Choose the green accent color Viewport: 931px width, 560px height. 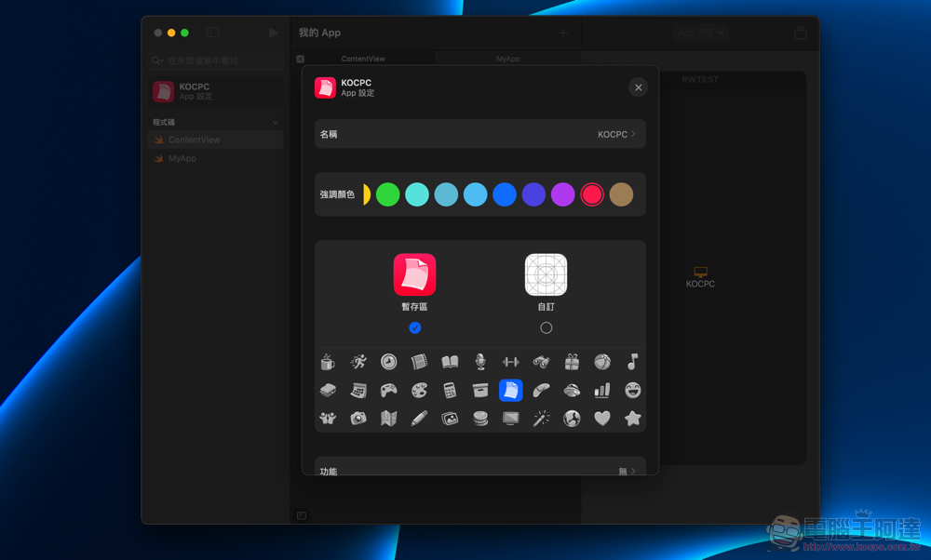pyautogui.click(x=387, y=194)
